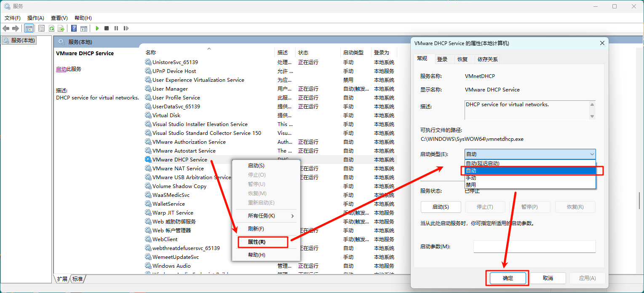Image resolution: width=644 pixels, height=293 pixels.
Task: Choose 启动(S) in the context menu
Action: tap(266, 166)
